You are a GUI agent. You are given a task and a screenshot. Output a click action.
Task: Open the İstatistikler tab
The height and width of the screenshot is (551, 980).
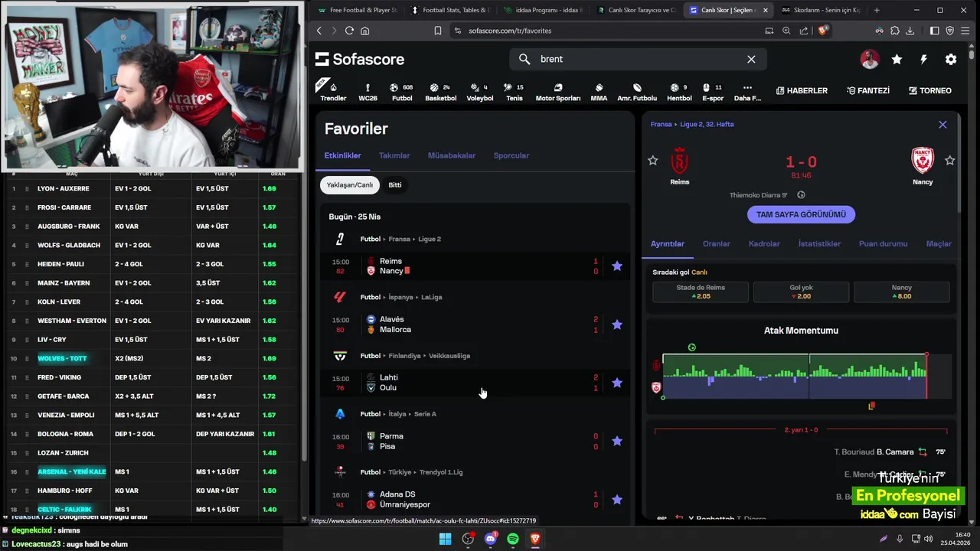tap(819, 243)
